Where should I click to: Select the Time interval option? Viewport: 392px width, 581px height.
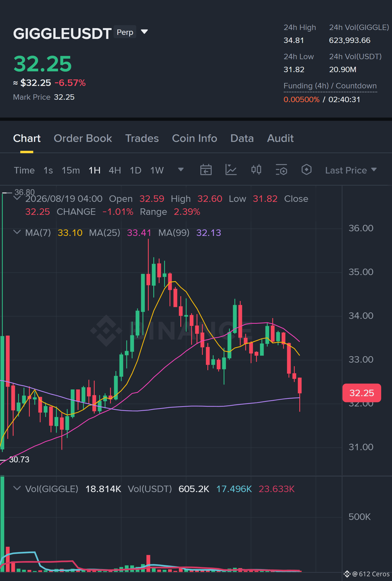coord(24,170)
